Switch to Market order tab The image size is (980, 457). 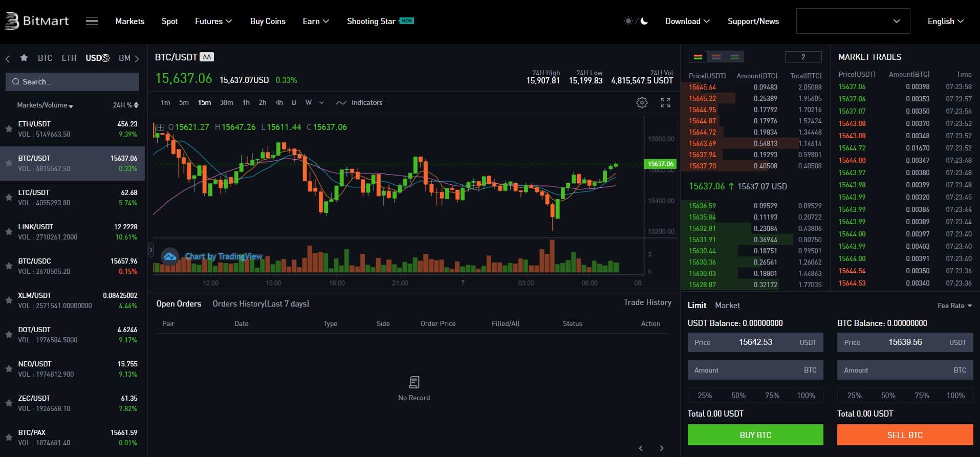727,305
